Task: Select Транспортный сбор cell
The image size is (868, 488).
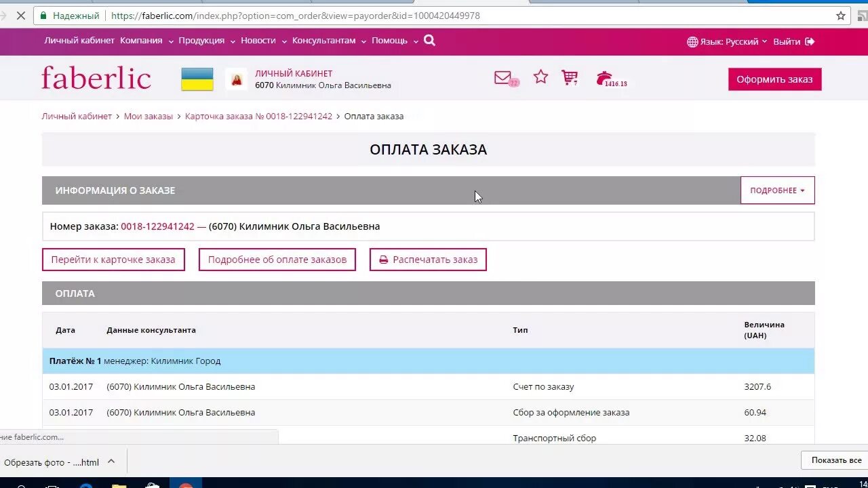Action: (x=555, y=438)
